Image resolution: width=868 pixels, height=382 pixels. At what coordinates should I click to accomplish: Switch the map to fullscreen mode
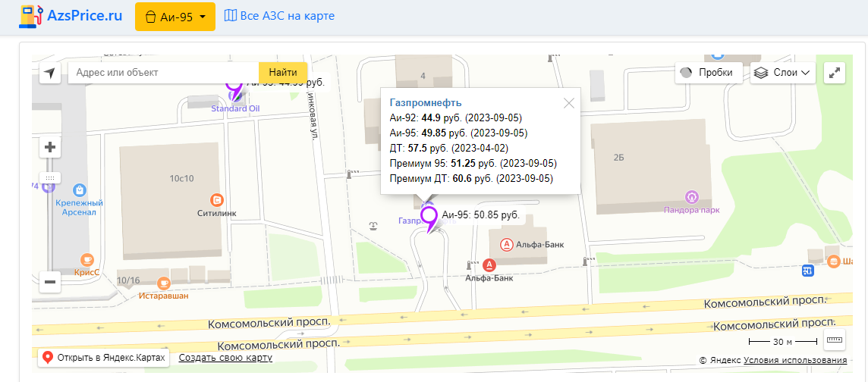pos(834,73)
